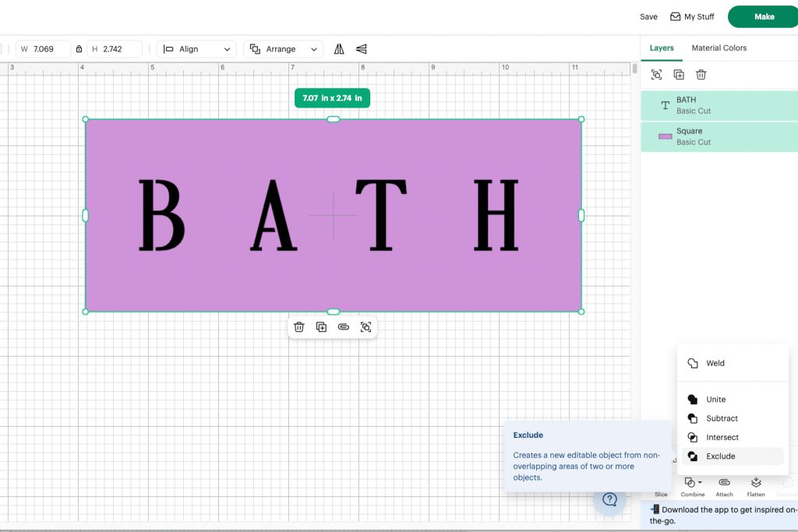Delete selected layers via the Layers panel trash icon

pyautogui.click(x=701, y=74)
